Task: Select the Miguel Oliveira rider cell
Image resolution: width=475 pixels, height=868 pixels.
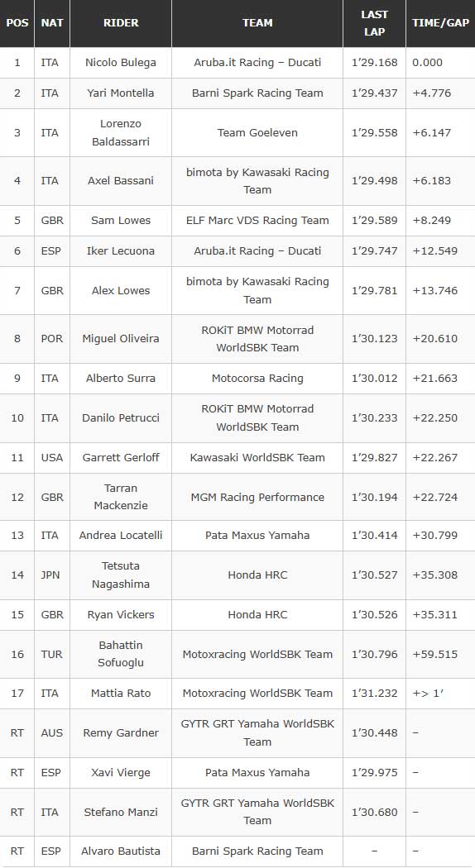Action: point(121,339)
